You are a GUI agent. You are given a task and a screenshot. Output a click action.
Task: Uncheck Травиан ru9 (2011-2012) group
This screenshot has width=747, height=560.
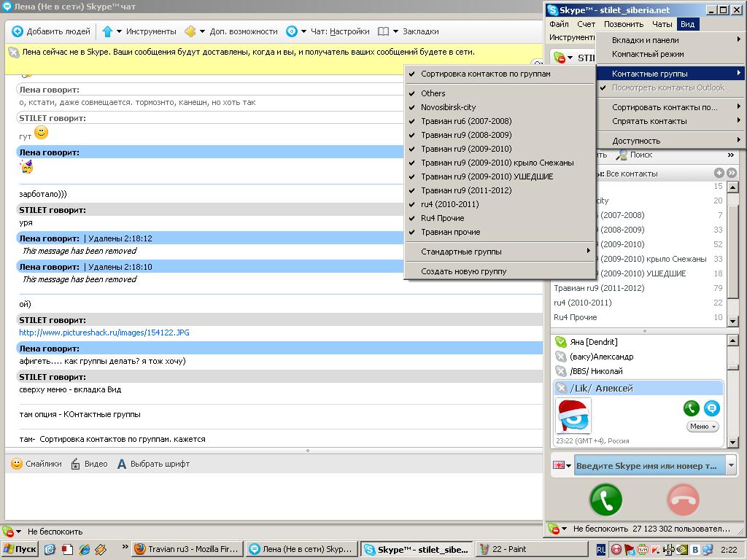pos(499,190)
